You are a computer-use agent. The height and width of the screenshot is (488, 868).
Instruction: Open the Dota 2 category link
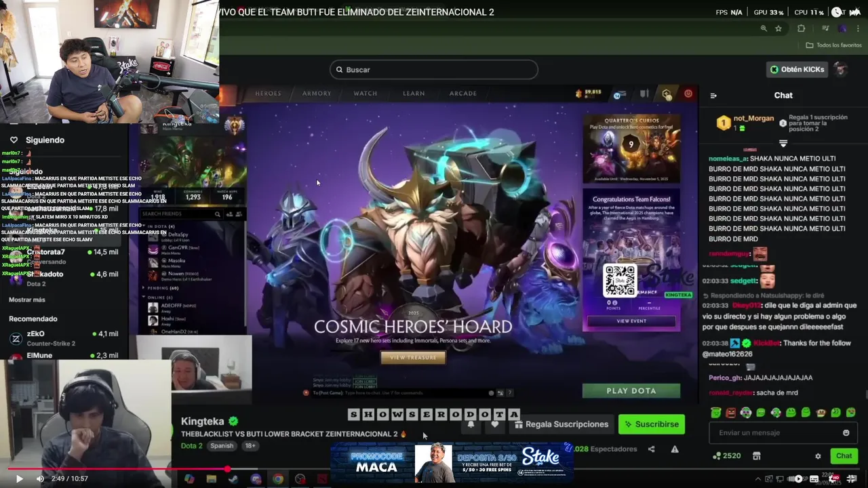coord(191,446)
